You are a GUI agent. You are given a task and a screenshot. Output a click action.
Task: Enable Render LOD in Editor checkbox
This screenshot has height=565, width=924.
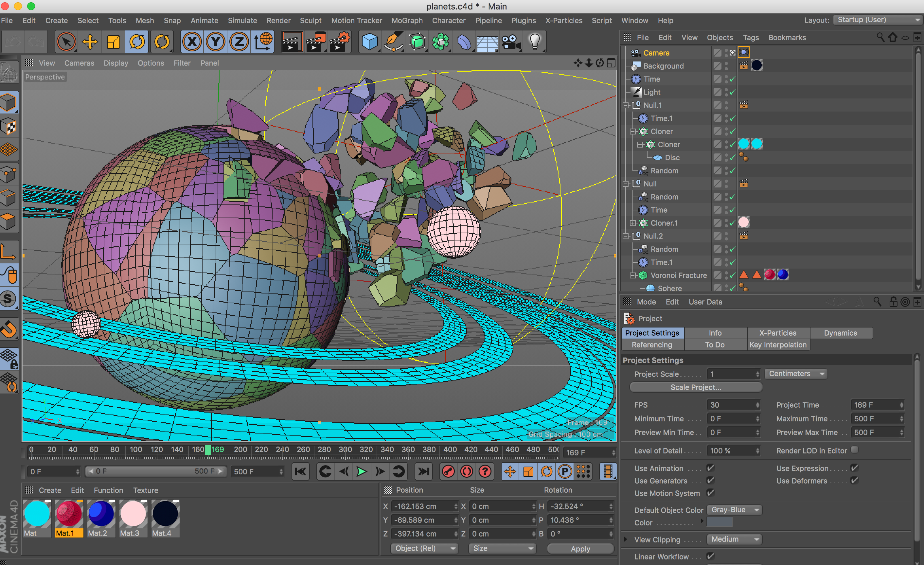pyautogui.click(x=854, y=450)
